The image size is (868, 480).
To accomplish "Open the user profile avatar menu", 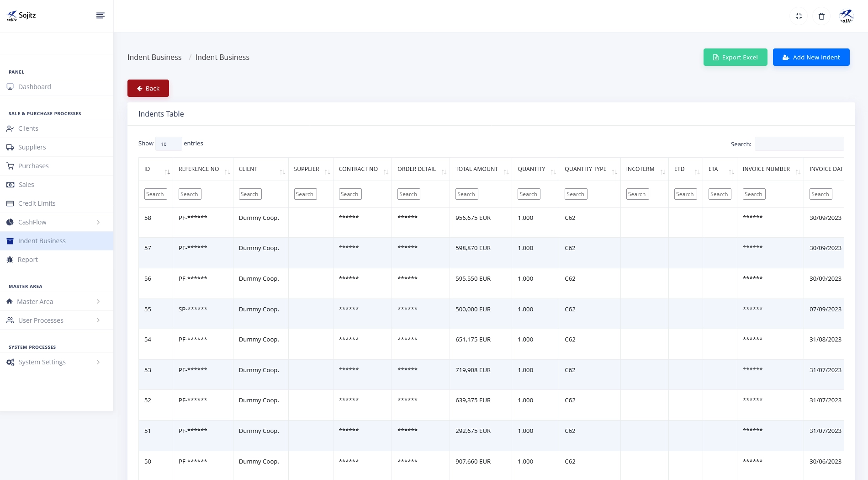I will click(x=847, y=16).
